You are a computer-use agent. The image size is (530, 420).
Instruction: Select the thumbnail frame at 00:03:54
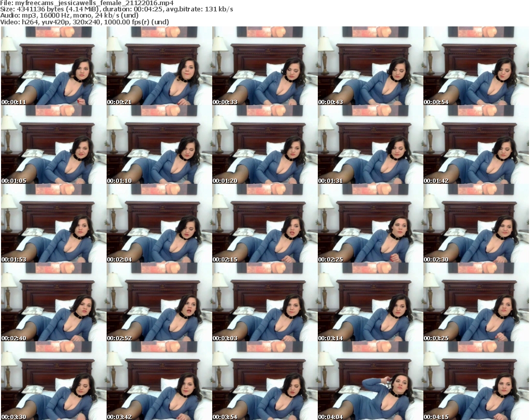click(x=264, y=381)
